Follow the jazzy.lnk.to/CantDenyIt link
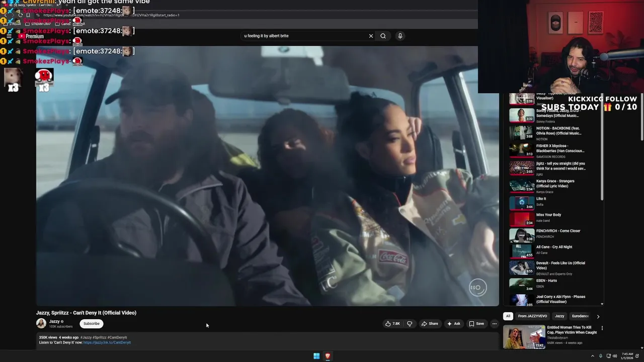644x362 pixels. pyautogui.click(x=107, y=342)
